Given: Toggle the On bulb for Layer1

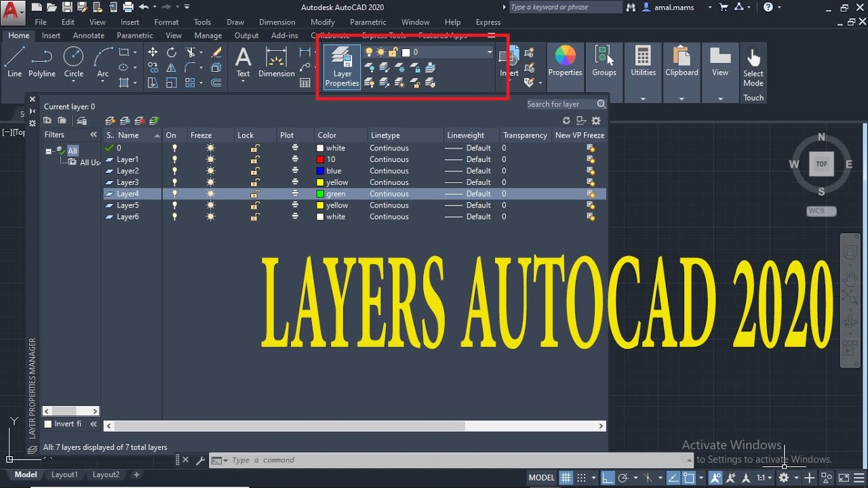Looking at the screenshot, I should (x=174, y=159).
